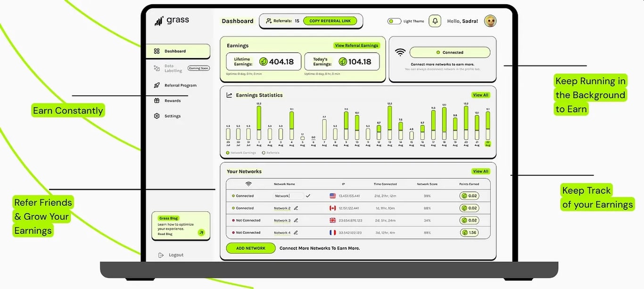
Task: Click network score 99%
Action: 427,195
